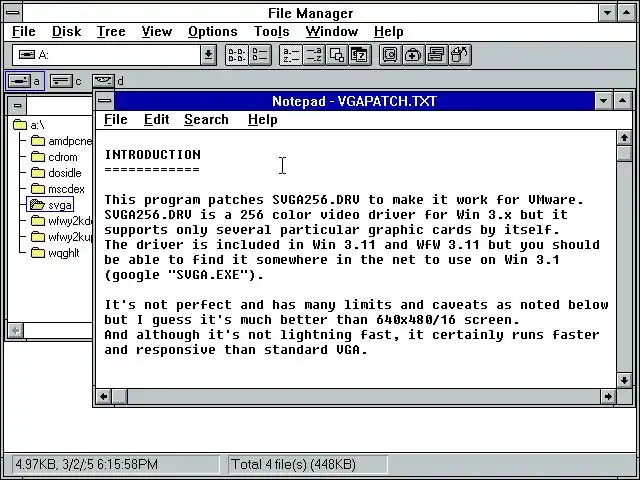Click status bar text 'Total 4 file(s) (448KB)'
640x480 pixels.
coord(293,464)
